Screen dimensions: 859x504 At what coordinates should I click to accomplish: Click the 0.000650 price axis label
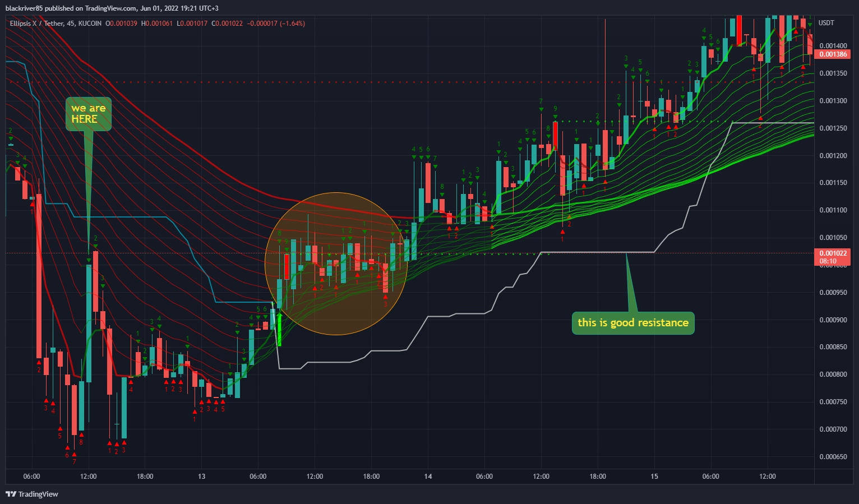pos(833,457)
